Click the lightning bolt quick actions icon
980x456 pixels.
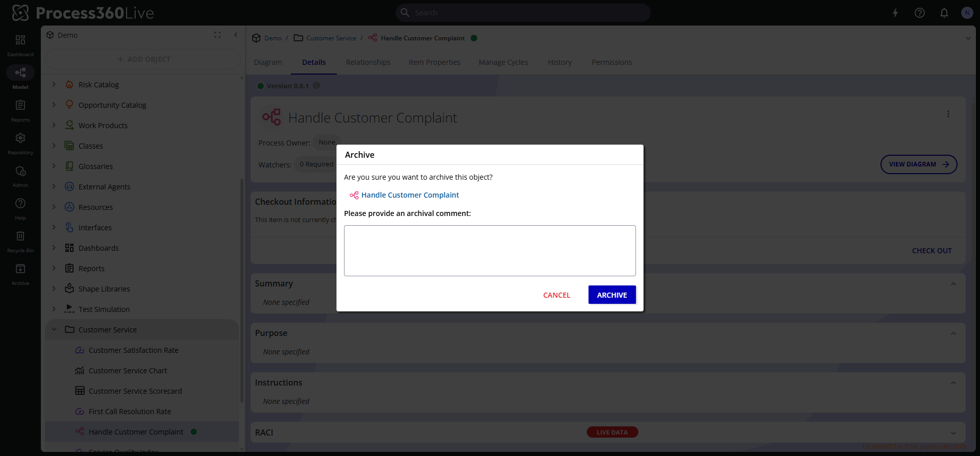click(895, 13)
